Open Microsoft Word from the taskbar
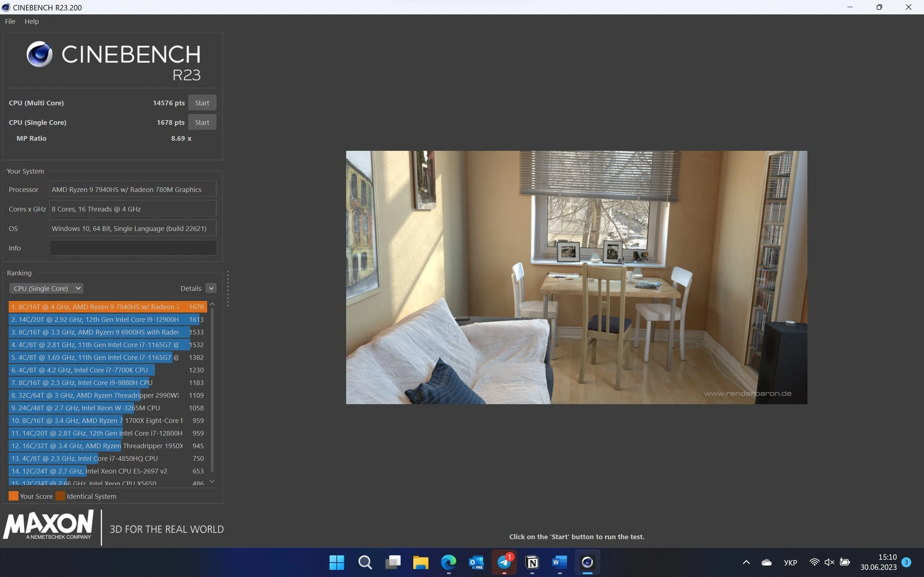This screenshot has width=924, height=577. click(560, 563)
